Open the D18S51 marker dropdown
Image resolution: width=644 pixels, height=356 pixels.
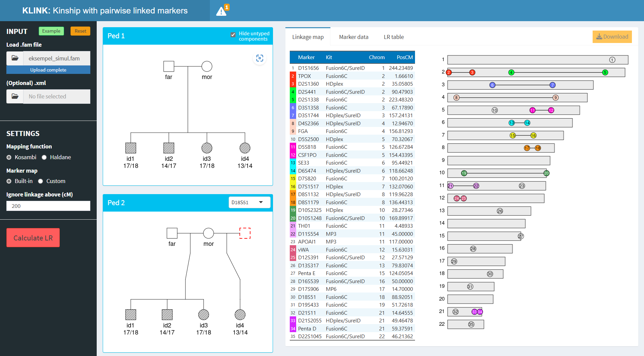point(249,203)
